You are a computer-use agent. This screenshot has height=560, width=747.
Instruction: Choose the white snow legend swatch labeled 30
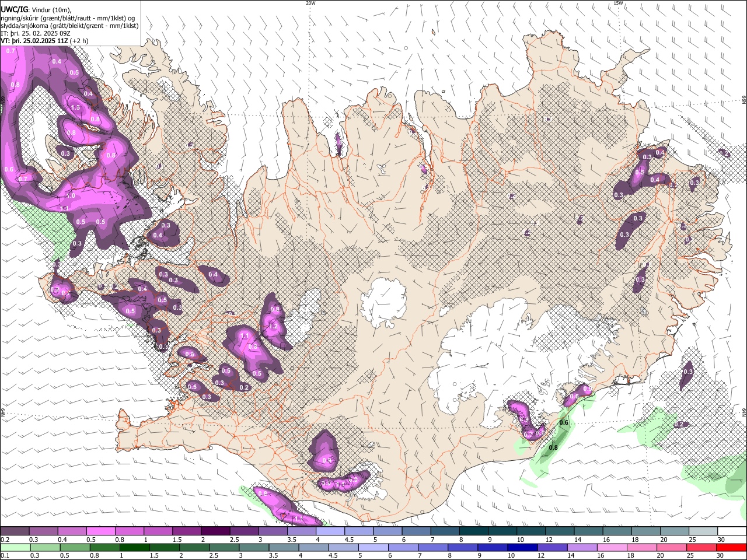(732, 531)
